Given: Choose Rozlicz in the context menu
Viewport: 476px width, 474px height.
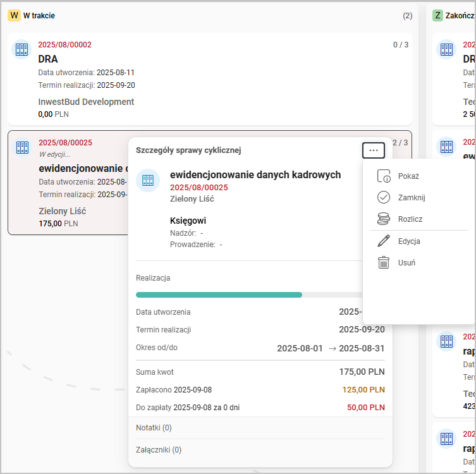Looking at the screenshot, I should pos(410,219).
